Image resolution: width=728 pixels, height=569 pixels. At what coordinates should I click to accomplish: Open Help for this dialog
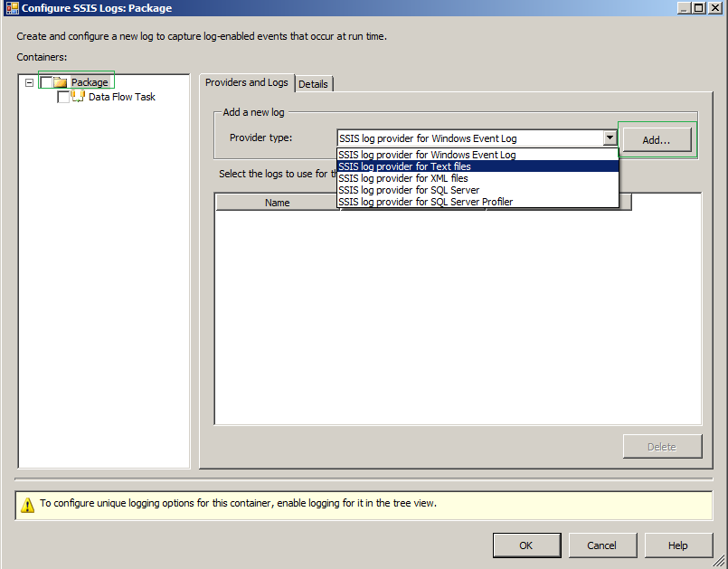coord(678,545)
